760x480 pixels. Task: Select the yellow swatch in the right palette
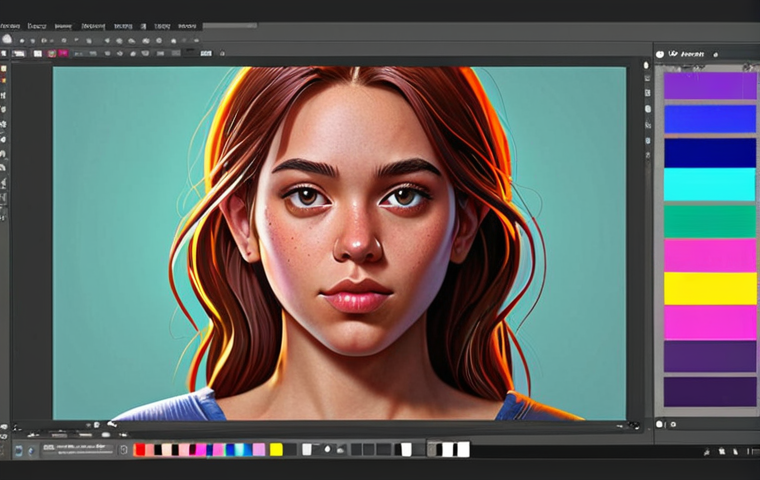coord(710,288)
